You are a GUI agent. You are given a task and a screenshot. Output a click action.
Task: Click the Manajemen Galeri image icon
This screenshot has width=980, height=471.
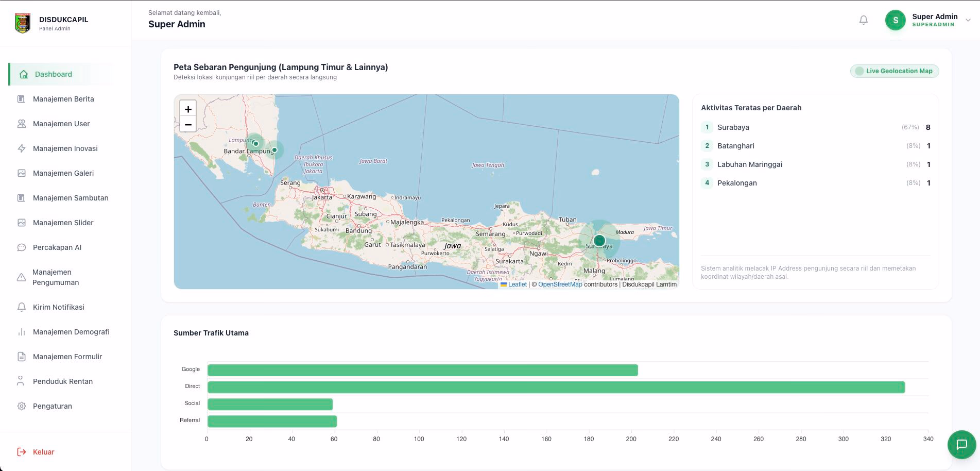21,173
